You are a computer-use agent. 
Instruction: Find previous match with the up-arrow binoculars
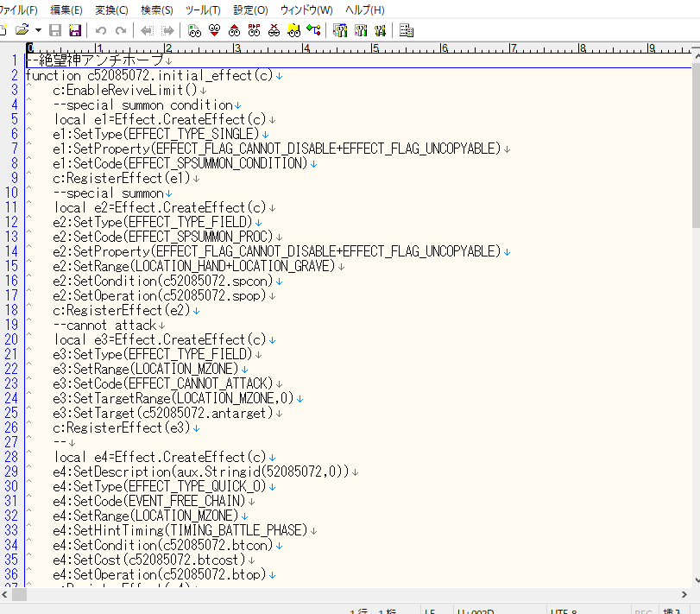point(234,30)
